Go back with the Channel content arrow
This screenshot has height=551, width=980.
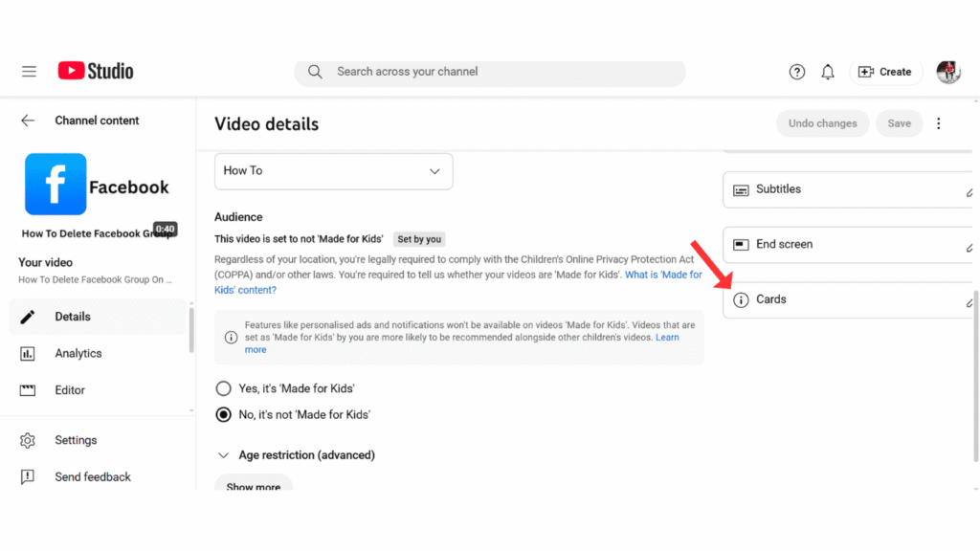tap(28, 121)
